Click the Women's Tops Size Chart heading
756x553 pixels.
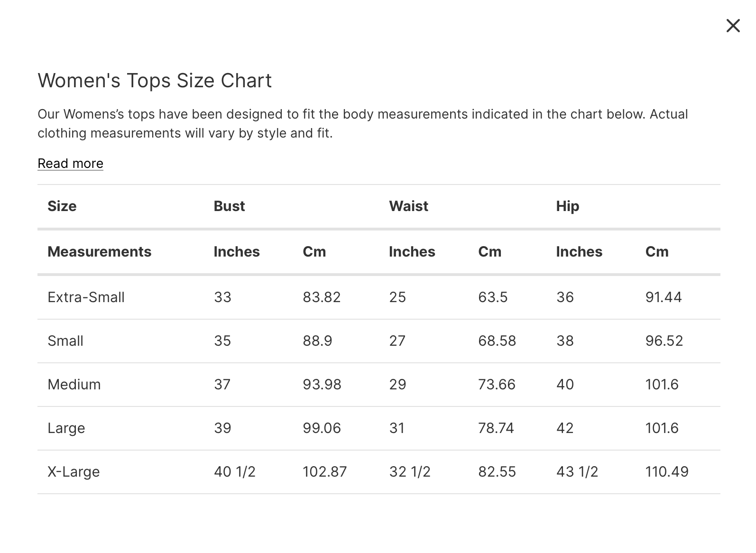click(155, 81)
